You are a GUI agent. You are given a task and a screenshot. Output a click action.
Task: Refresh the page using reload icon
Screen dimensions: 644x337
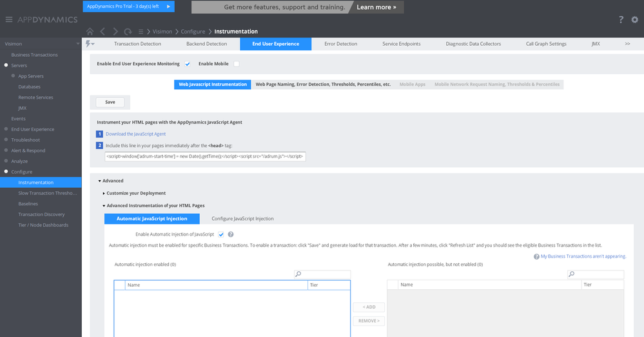pos(128,31)
